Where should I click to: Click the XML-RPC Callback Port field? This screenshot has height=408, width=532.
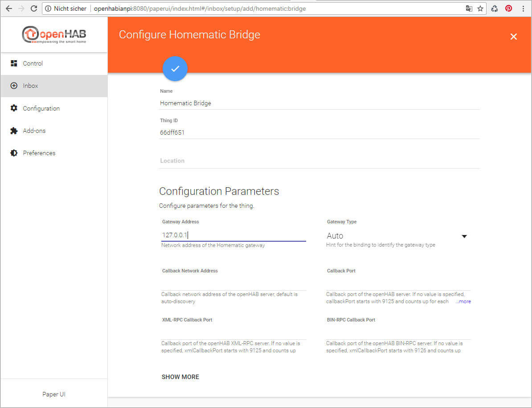tap(233, 334)
